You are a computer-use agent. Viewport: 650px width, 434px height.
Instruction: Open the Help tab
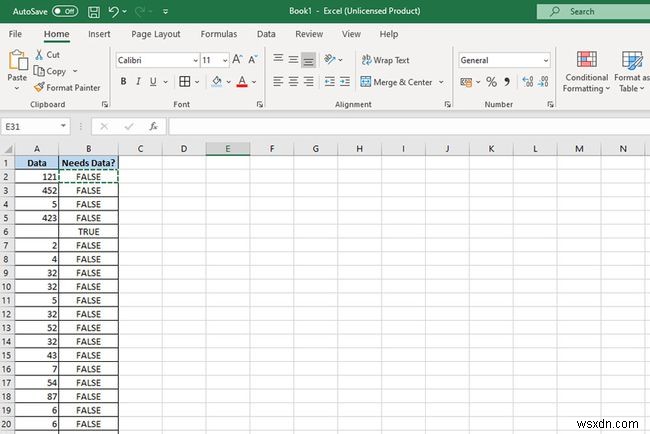pyautogui.click(x=389, y=34)
